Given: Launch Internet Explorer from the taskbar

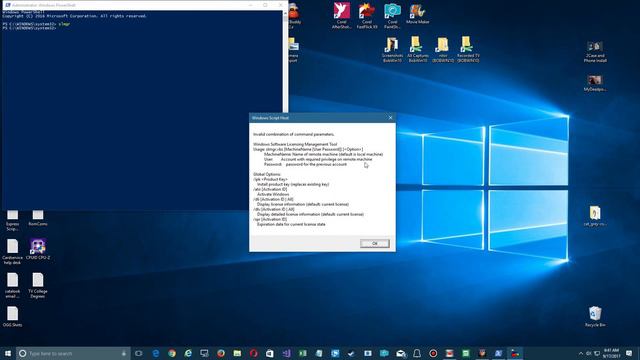Looking at the screenshot, I should pyautogui.click(x=188, y=353).
